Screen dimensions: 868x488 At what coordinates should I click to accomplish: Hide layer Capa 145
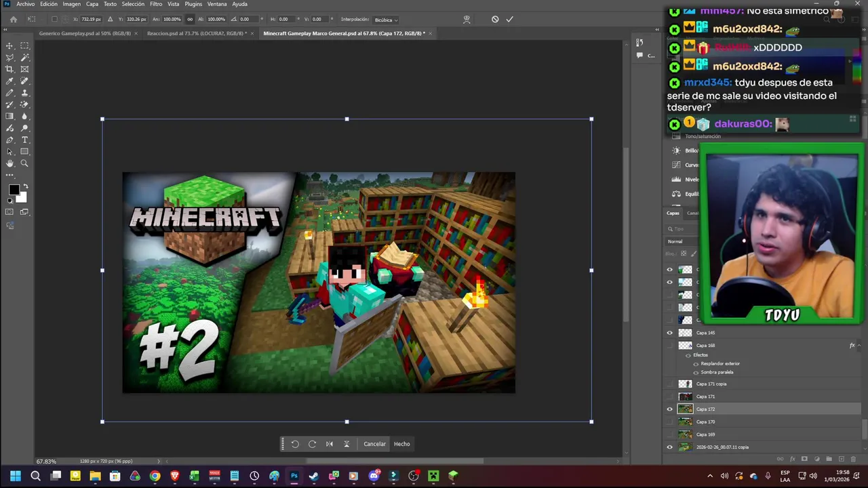670,333
